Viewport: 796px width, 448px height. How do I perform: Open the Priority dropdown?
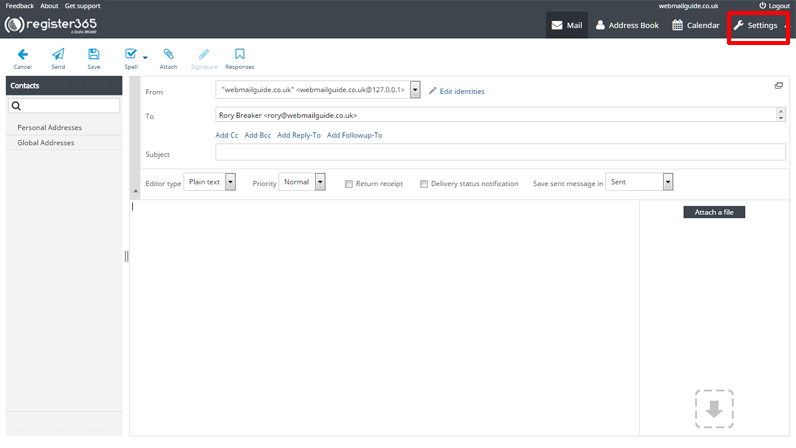pyautogui.click(x=302, y=182)
